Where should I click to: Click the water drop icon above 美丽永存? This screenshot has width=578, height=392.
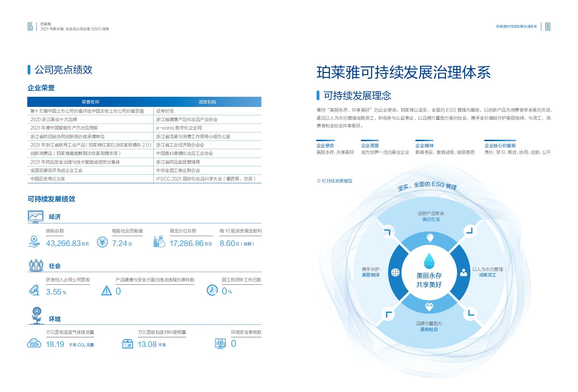coord(429,261)
